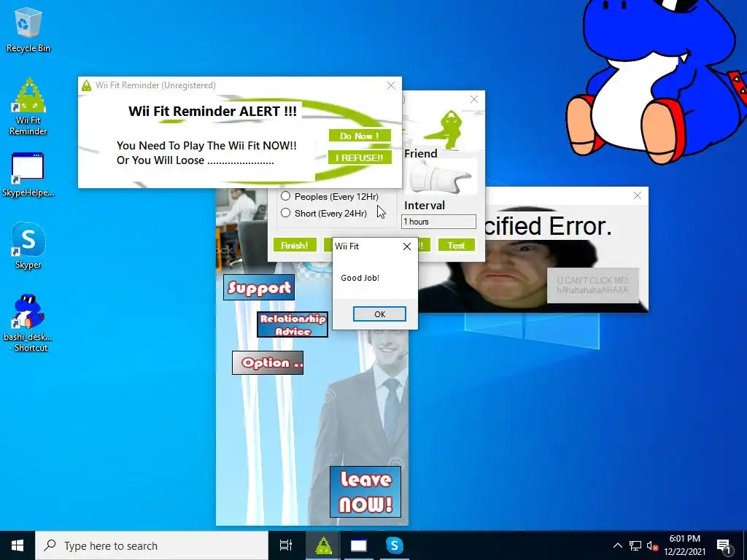Click the Wii Fit Reminder title bar icon
Viewport: 747px width, 560px height.
point(86,85)
